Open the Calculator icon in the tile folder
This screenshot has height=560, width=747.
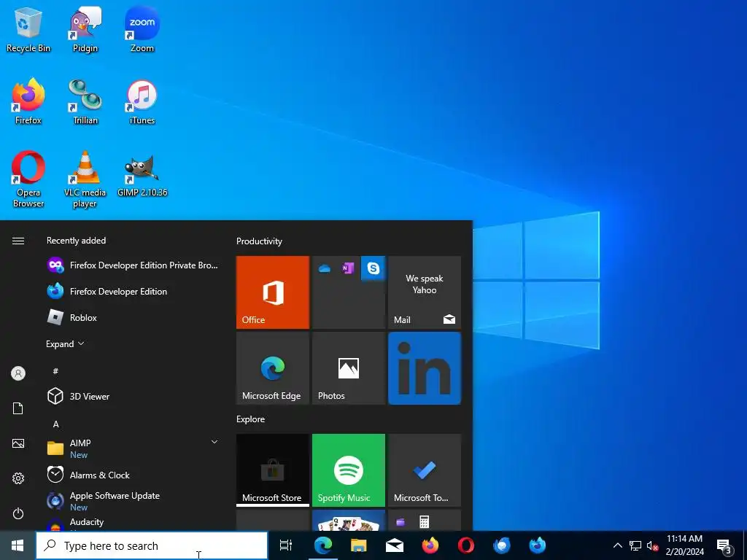tap(424, 522)
